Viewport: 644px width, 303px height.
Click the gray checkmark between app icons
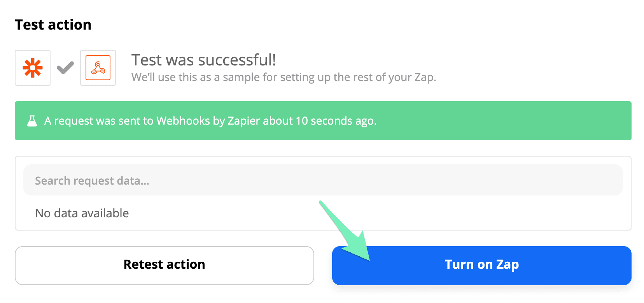pos(65,68)
